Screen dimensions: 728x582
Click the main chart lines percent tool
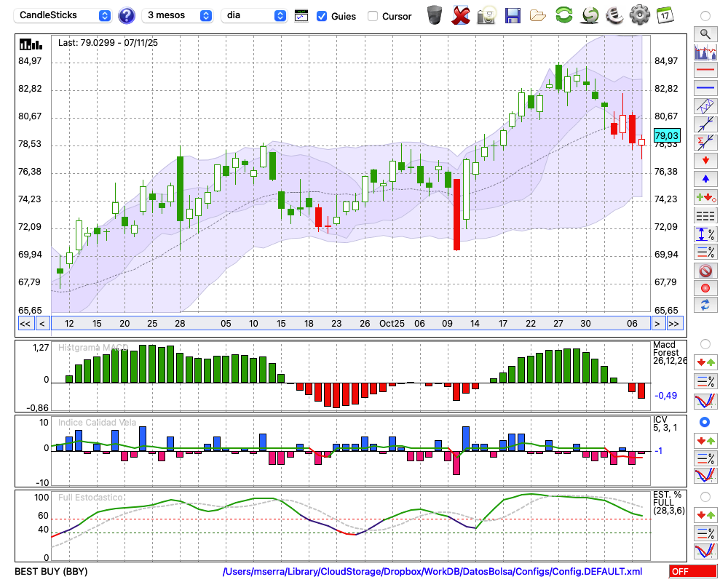click(x=705, y=252)
